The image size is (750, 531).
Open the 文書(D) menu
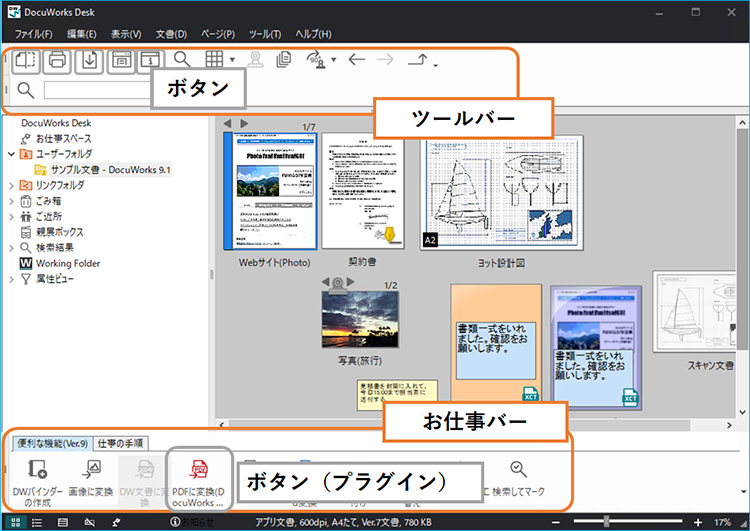pyautogui.click(x=171, y=34)
